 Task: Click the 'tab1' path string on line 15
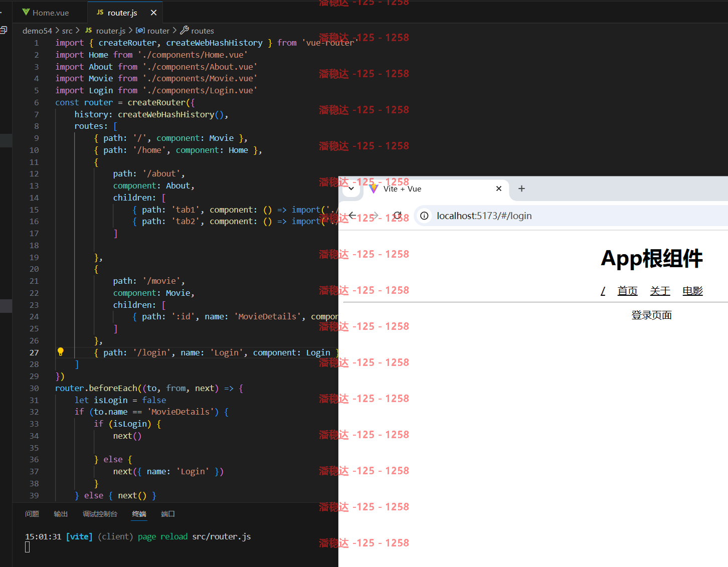(186, 210)
